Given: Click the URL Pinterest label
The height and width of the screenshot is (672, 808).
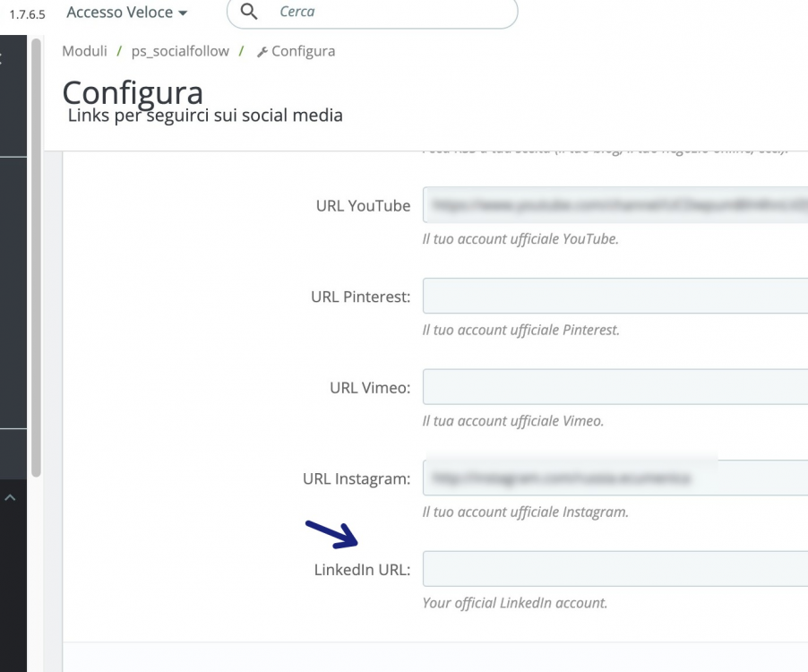Looking at the screenshot, I should (x=361, y=297).
